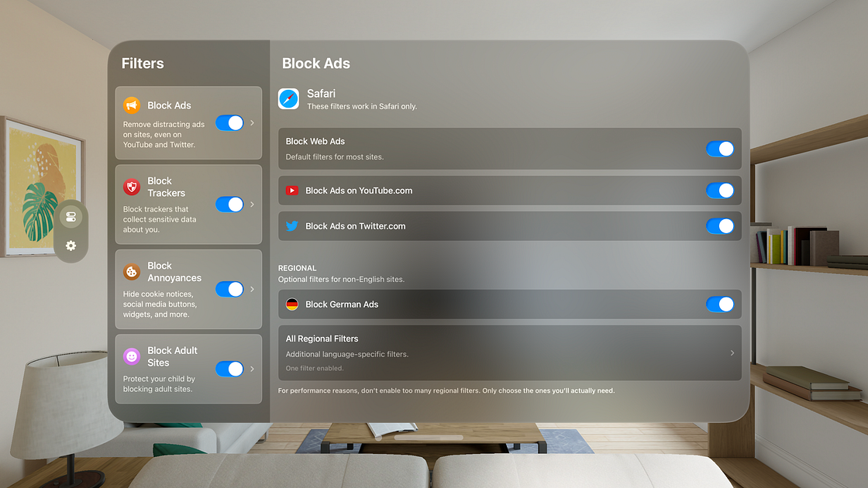
Task: Click the Twitter bird icon
Action: 291,225
